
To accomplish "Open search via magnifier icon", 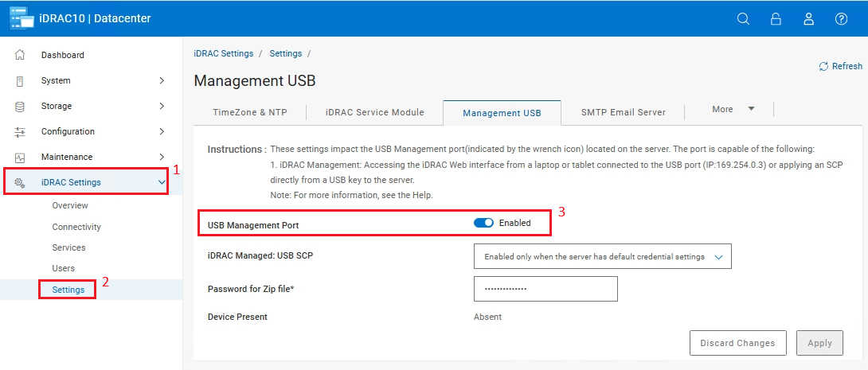I will [x=744, y=19].
